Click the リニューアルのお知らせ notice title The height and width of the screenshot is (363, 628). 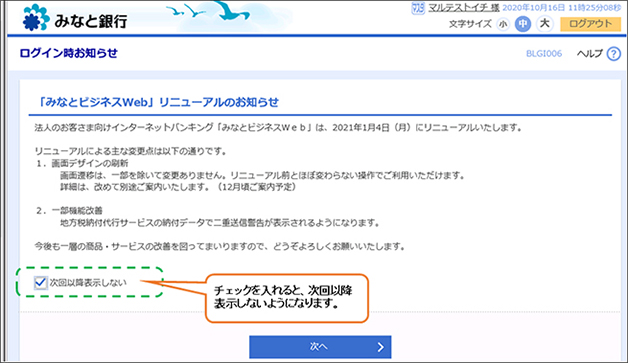[x=158, y=102]
